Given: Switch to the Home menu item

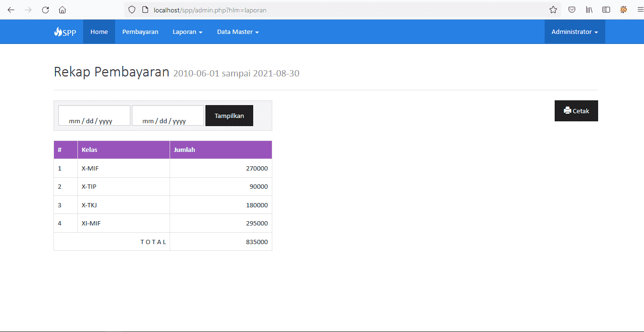Looking at the screenshot, I should click(x=99, y=32).
